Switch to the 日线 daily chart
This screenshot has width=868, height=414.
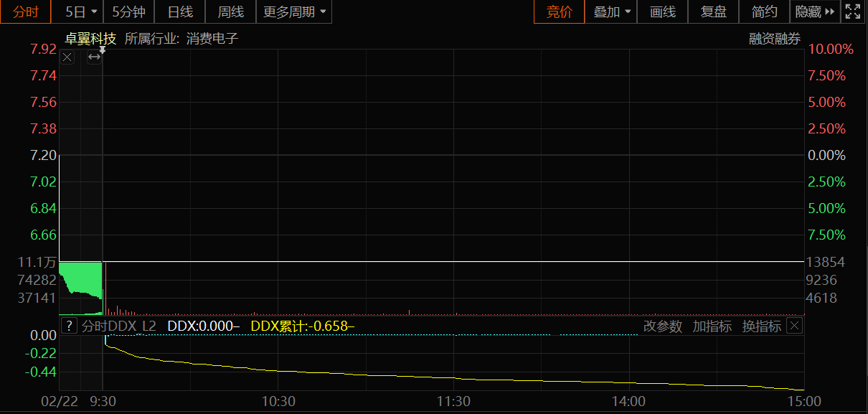(180, 12)
